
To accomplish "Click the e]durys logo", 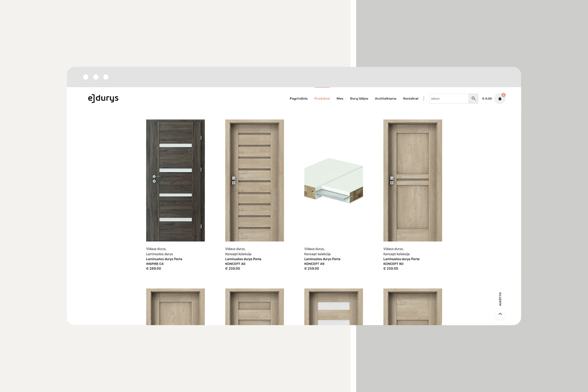I will click(103, 98).
